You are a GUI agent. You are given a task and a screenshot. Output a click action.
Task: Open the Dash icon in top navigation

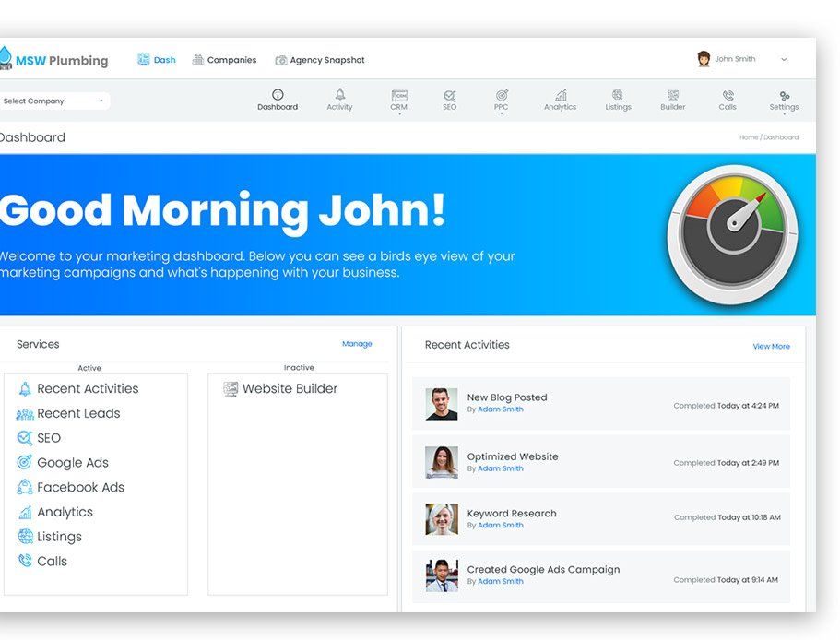(x=143, y=60)
